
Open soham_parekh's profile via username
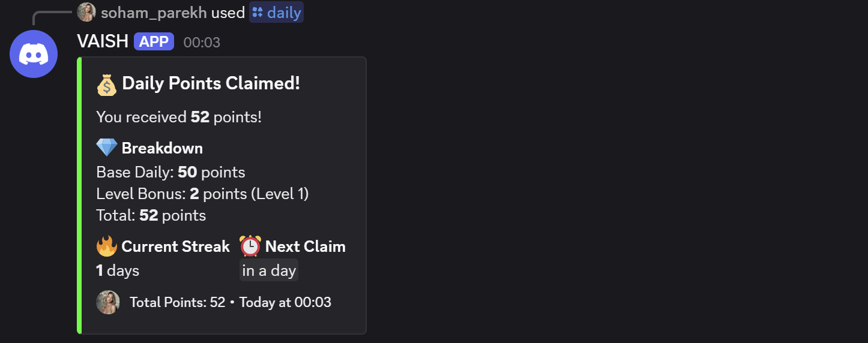(154, 13)
